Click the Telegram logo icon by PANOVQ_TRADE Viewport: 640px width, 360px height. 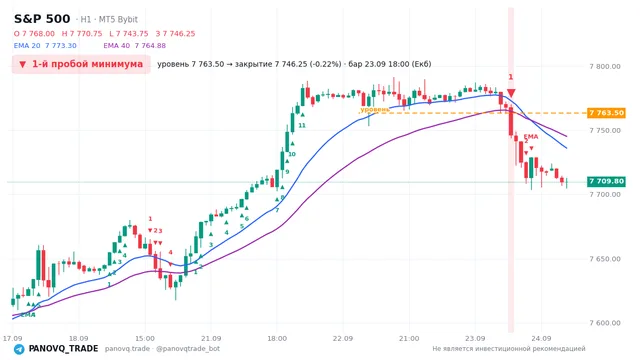click(x=19, y=349)
